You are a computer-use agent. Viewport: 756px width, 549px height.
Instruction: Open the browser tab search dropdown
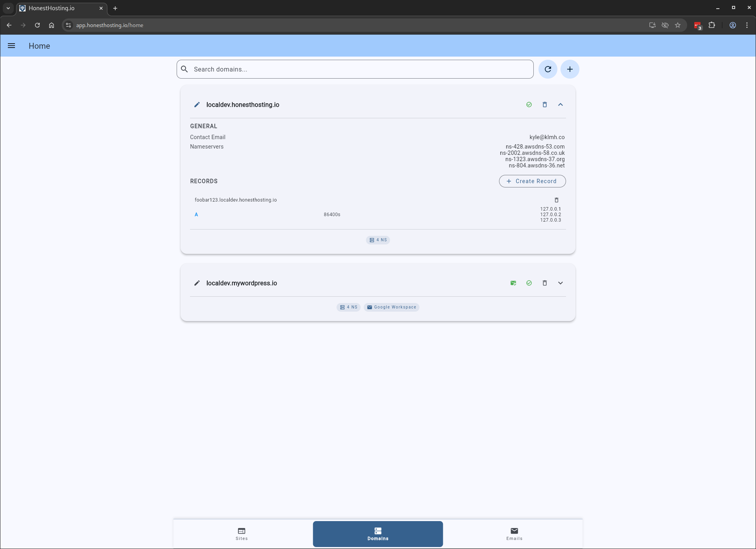click(8, 8)
